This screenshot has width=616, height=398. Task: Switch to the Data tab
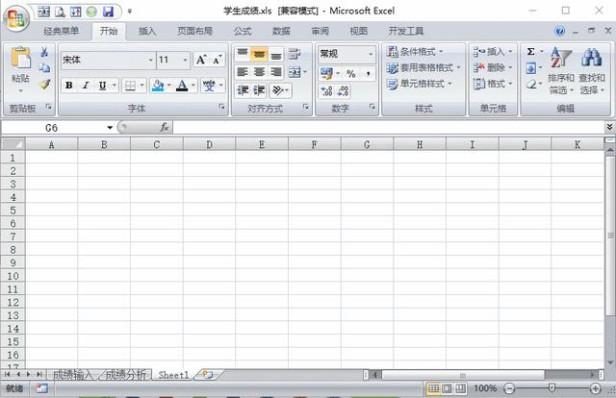(x=281, y=31)
